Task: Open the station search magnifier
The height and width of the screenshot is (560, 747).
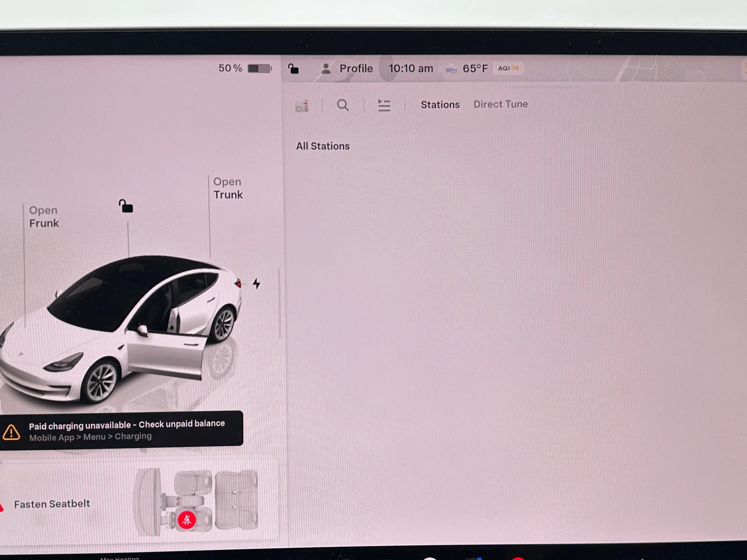Action: [x=343, y=105]
